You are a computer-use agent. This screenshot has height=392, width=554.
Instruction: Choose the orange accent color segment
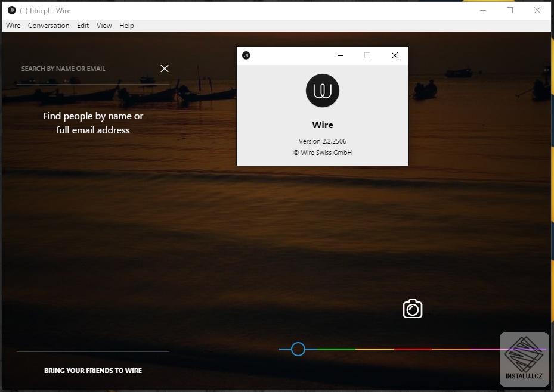pyautogui.click(x=451, y=349)
